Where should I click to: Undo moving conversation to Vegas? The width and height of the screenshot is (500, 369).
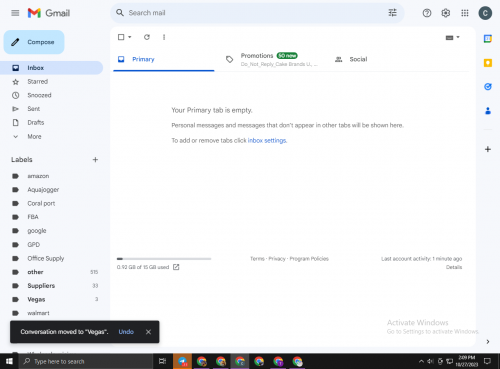click(x=126, y=332)
